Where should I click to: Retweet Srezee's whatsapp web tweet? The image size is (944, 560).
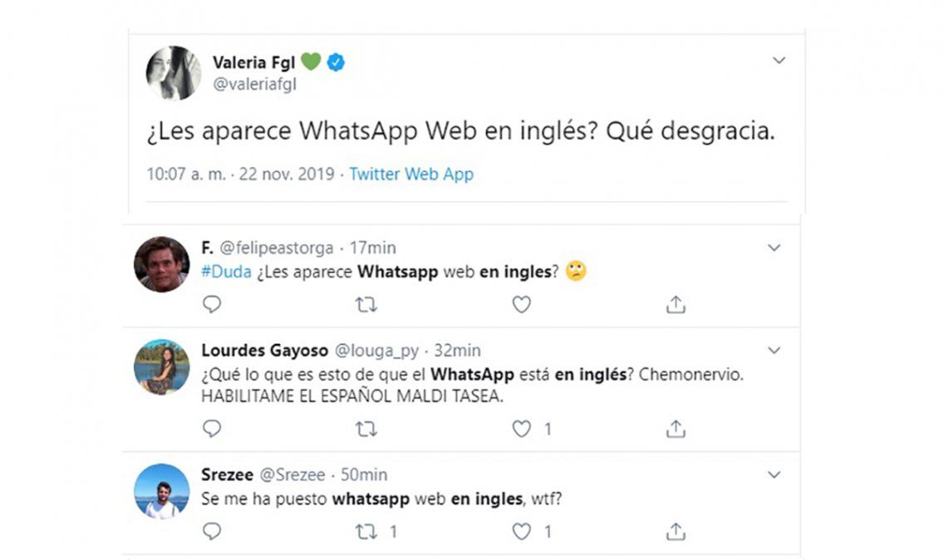pyautogui.click(x=366, y=531)
